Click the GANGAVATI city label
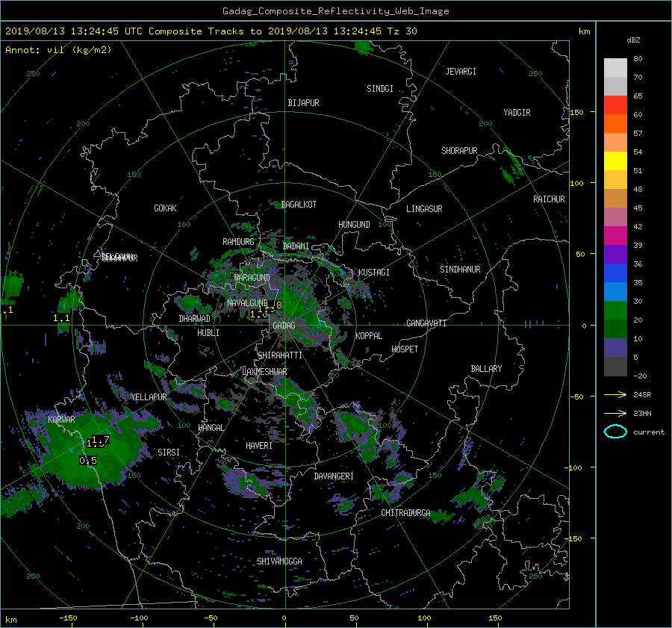 (x=426, y=323)
